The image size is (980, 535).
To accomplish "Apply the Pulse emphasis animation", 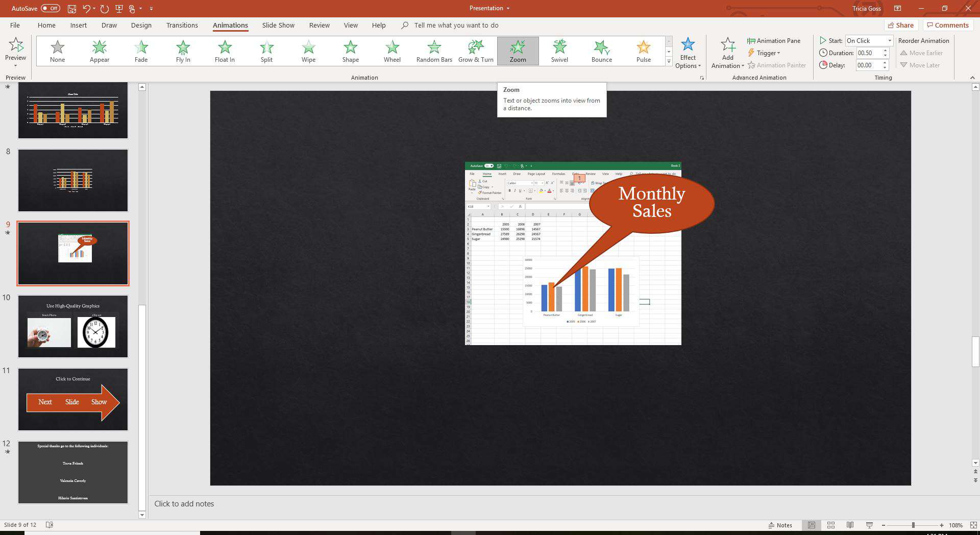I will tap(643, 51).
